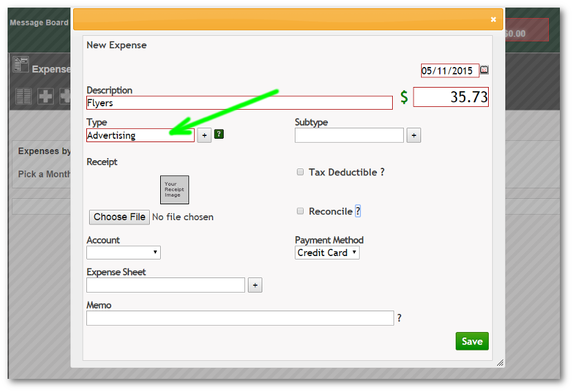The image size is (573, 392).
Task: Close the New Expense dialog with X
Action: pyautogui.click(x=493, y=19)
